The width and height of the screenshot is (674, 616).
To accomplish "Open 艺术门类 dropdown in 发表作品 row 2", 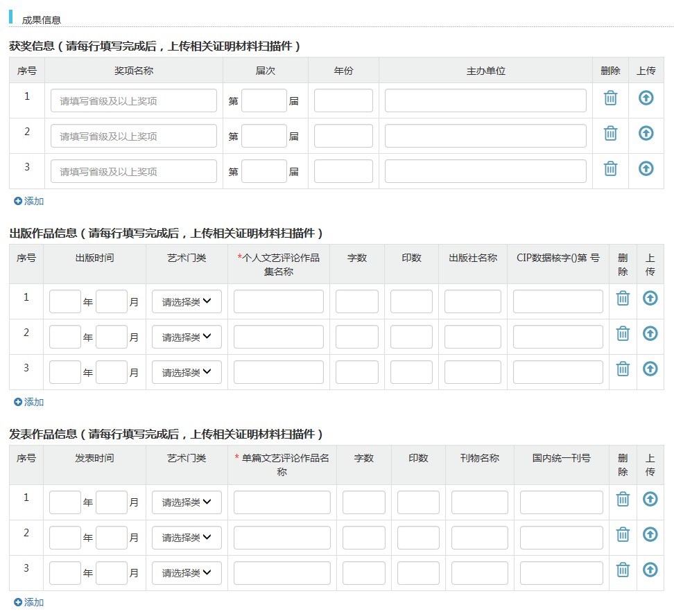I will [187, 538].
